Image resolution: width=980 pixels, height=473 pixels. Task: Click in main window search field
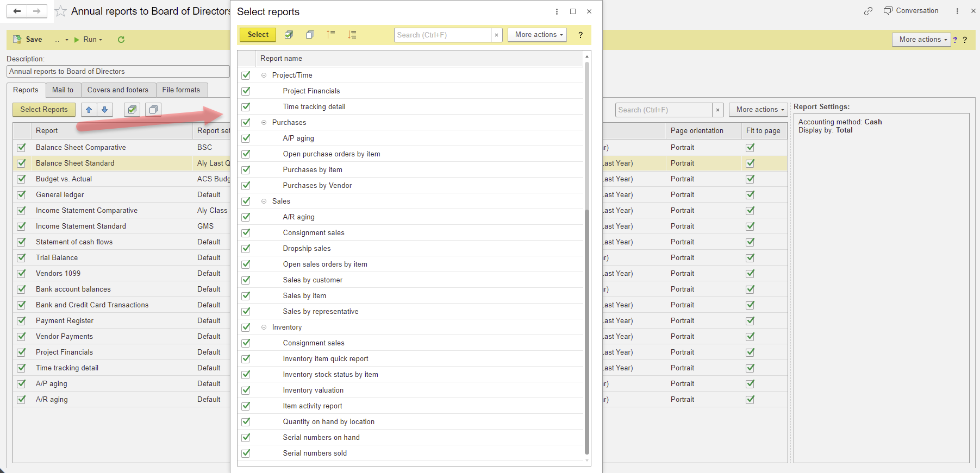(x=664, y=110)
